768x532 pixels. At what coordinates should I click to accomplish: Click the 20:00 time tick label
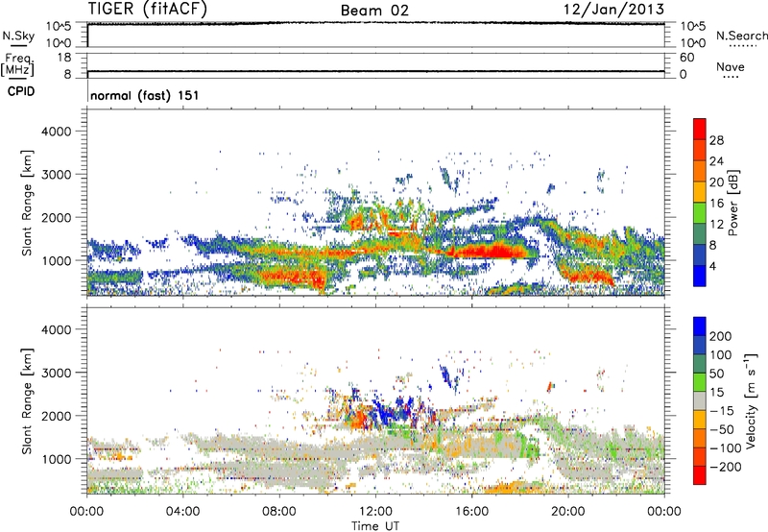click(x=568, y=512)
